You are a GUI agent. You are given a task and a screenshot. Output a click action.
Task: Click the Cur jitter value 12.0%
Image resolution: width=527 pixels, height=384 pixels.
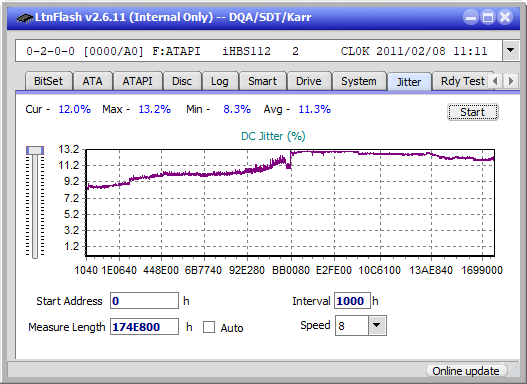pos(75,109)
